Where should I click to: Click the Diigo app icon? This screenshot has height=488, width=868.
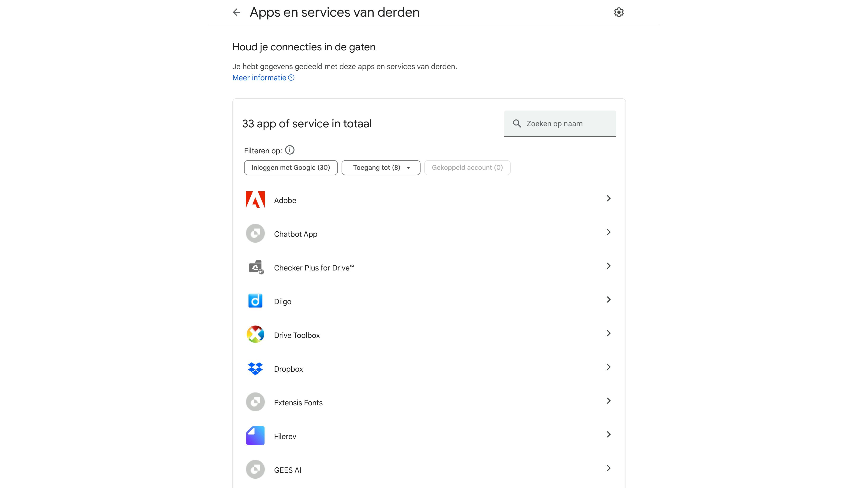(x=255, y=301)
